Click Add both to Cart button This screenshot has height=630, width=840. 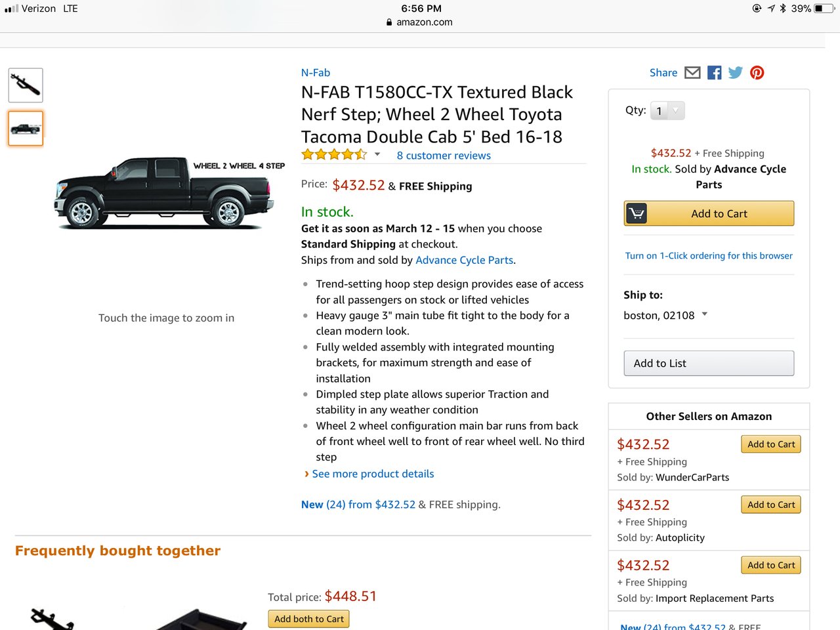309,619
